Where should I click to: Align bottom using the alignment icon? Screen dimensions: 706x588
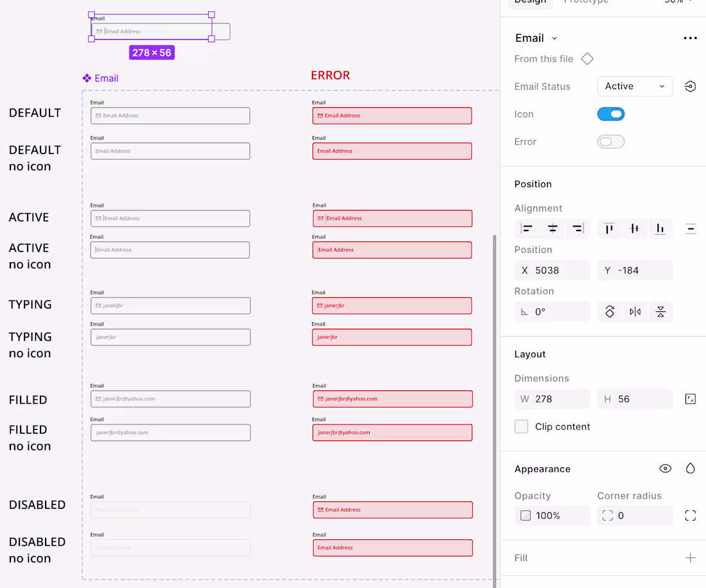[x=660, y=229]
